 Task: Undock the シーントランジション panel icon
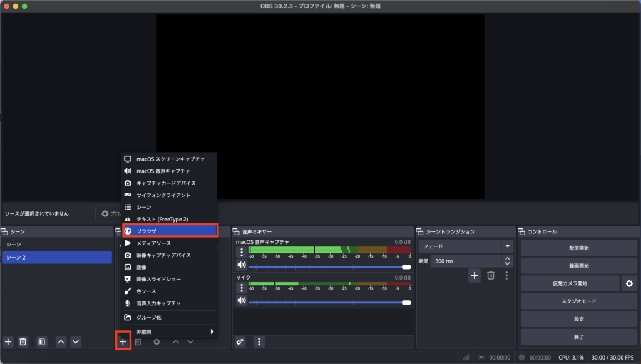(x=420, y=231)
